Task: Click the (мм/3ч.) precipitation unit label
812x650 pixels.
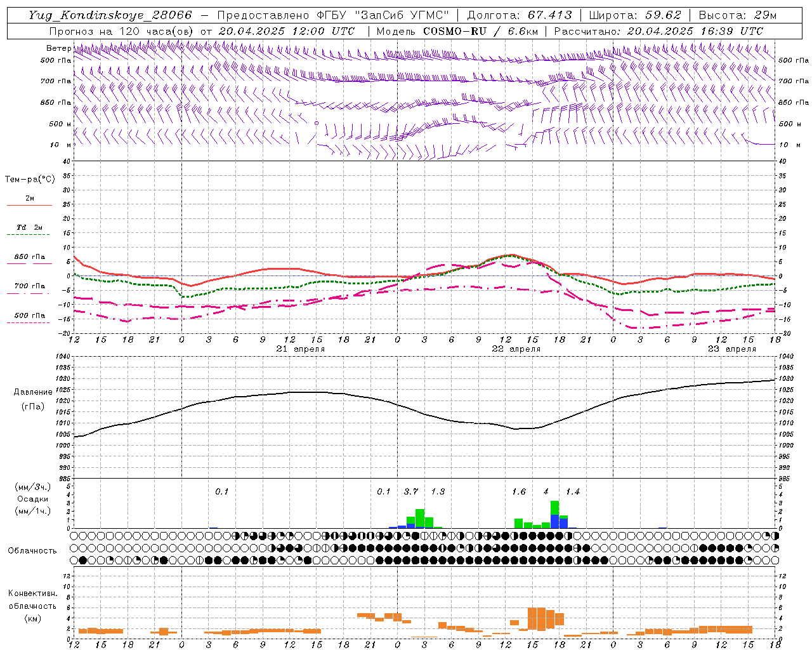Action: coord(33,487)
